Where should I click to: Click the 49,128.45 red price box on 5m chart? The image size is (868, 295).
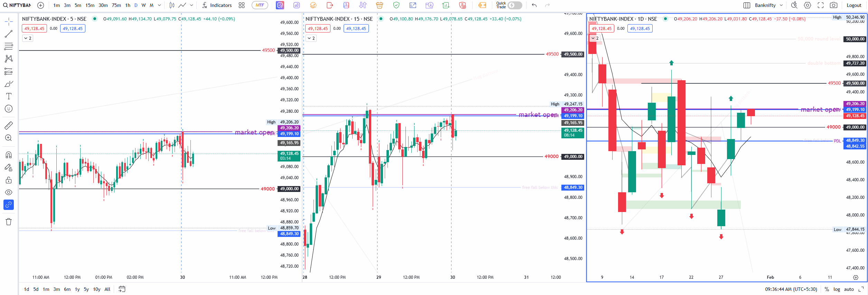coord(34,28)
